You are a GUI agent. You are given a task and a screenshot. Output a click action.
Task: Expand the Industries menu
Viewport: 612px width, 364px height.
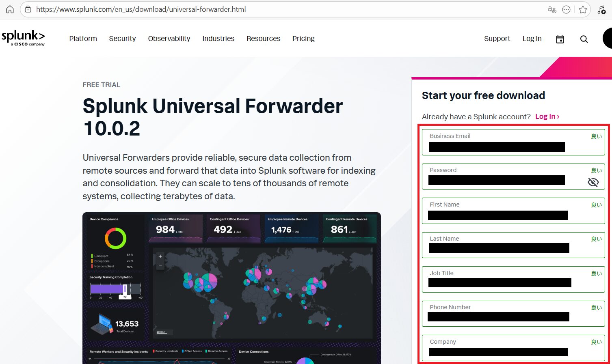(218, 39)
